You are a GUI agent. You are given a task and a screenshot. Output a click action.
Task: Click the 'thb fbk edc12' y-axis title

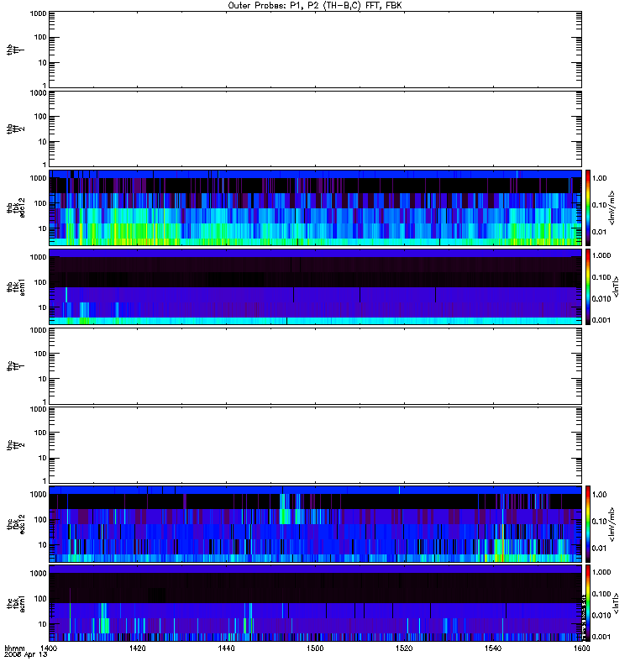point(16,207)
